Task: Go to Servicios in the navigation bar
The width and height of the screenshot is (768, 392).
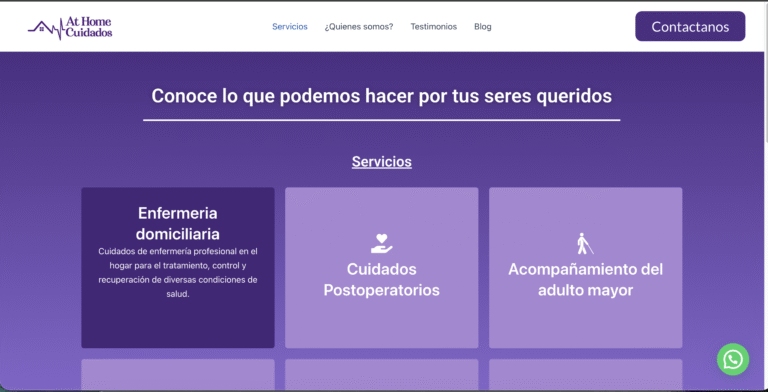Action: pos(290,26)
